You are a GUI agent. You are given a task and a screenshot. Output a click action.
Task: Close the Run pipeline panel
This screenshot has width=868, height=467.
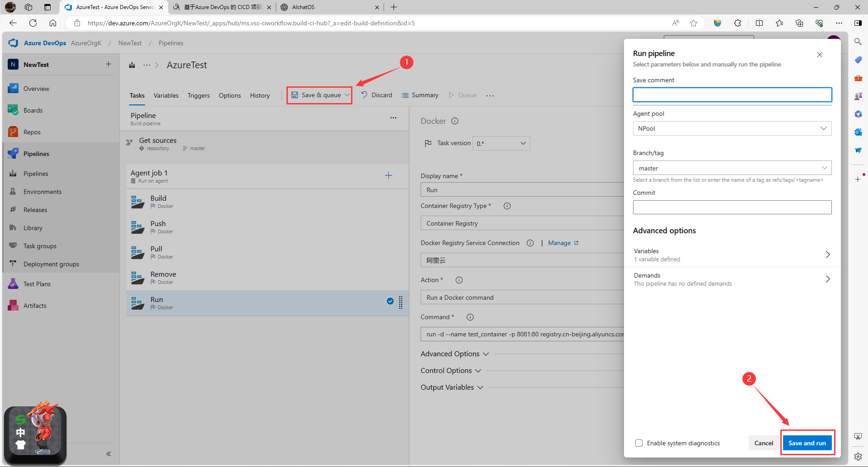point(820,55)
